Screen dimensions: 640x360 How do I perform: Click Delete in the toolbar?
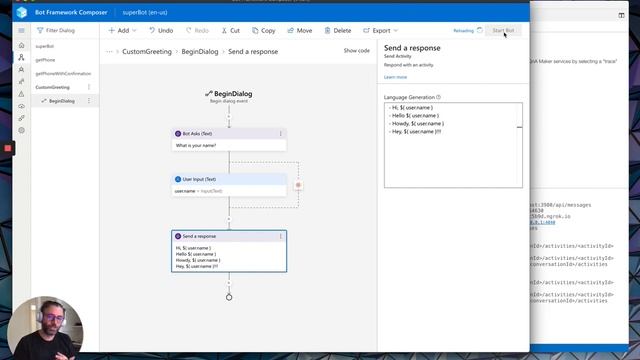(x=338, y=31)
